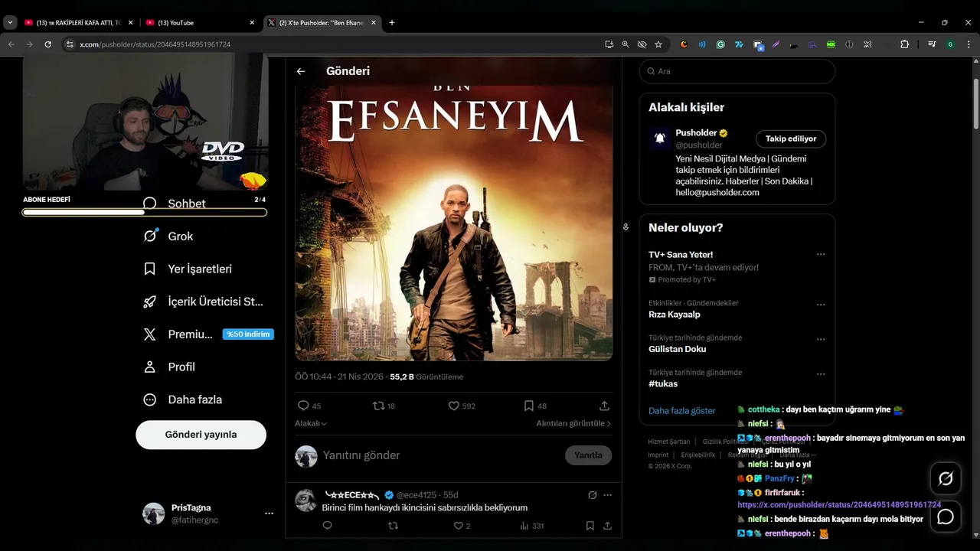Viewport: 980px width, 551px height.
Task: Go to Profil page
Action: tap(169, 367)
